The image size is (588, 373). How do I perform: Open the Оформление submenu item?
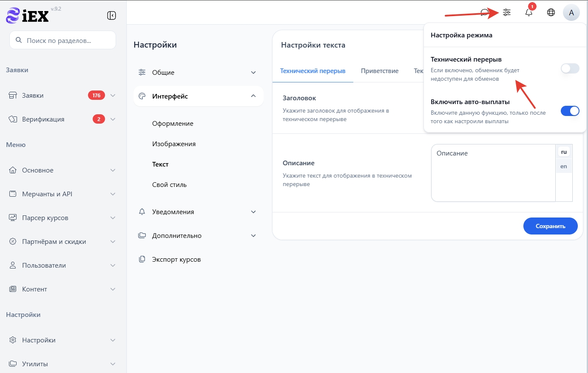coord(173,124)
